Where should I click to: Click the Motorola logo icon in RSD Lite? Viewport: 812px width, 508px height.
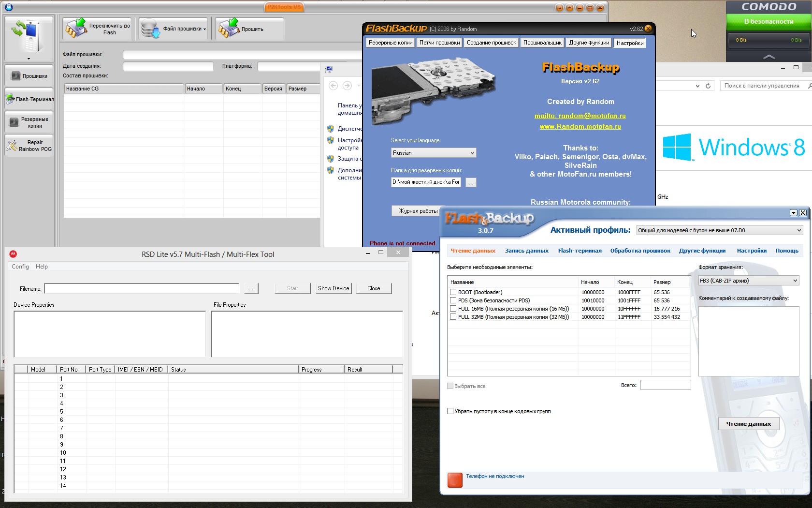pos(13,254)
